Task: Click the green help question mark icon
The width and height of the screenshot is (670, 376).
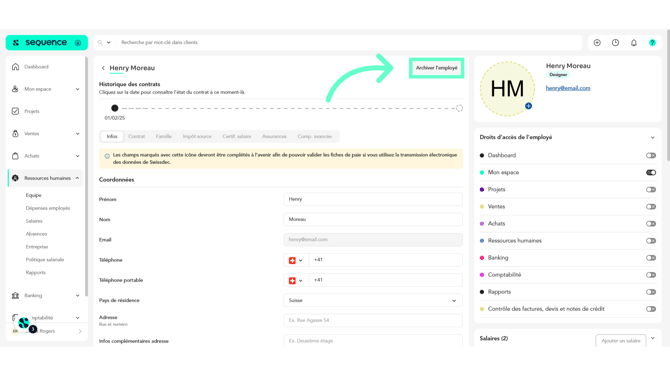Action: [x=652, y=42]
